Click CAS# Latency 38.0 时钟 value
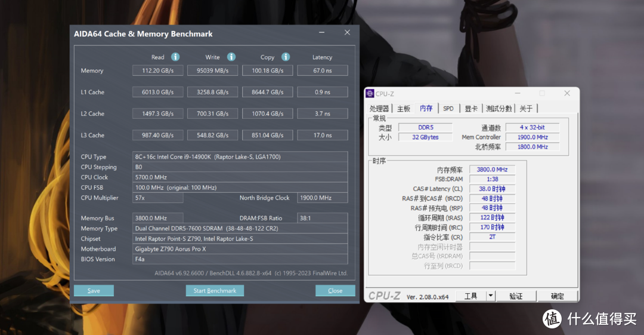The width and height of the screenshot is (644, 335). tap(492, 189)
